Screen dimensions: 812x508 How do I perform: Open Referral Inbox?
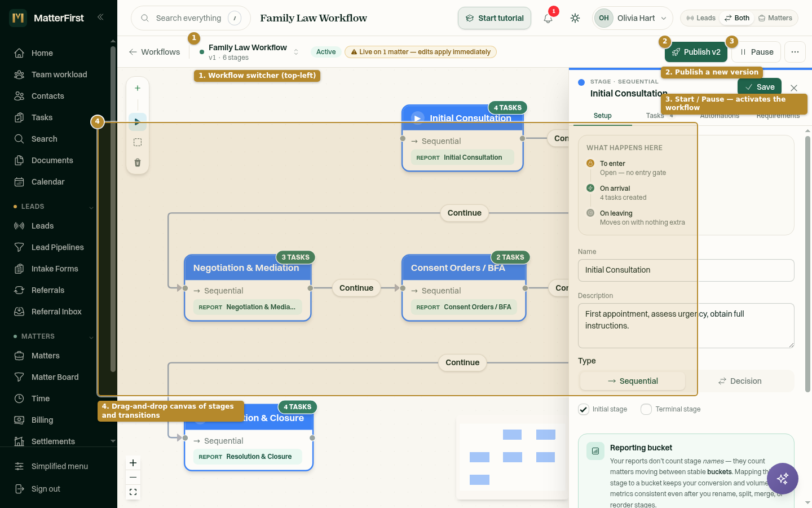[56, 312]
